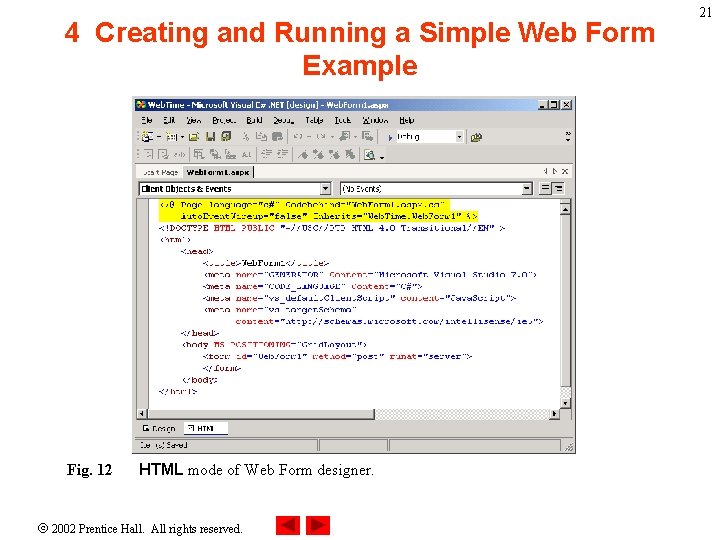Click the View in Browser icon
This screenshot has height=540, width=720.
369,155
